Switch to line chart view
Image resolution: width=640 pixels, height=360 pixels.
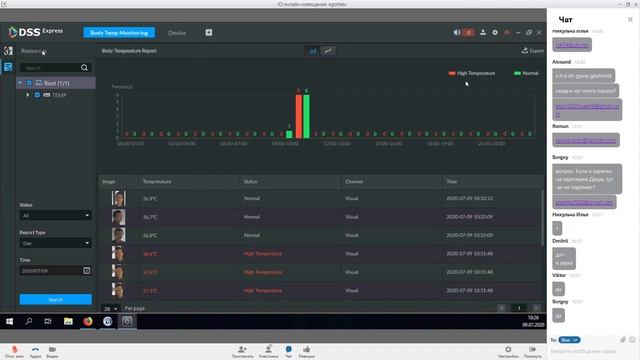point(328,51)
